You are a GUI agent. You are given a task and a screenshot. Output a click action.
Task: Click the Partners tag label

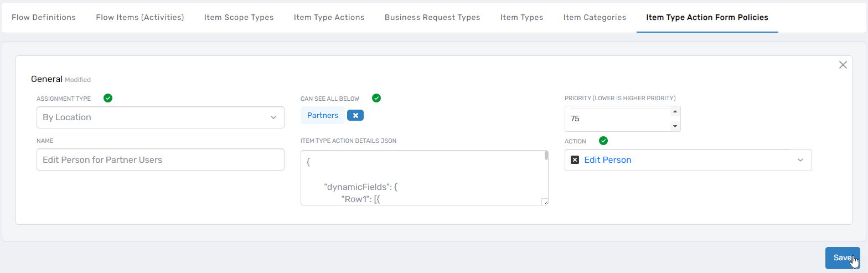323,115
